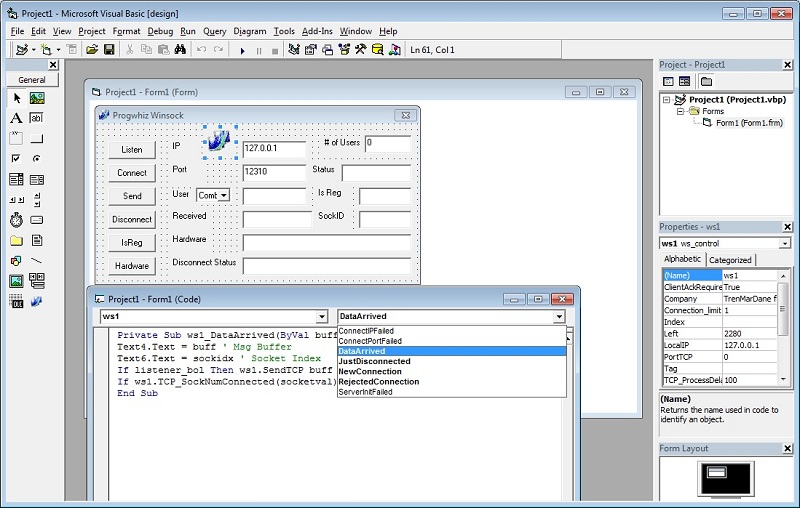Viewport: 800px width, 508px height.
Task: Open the Add-Ins menu
Action: (x=317, y=31)
